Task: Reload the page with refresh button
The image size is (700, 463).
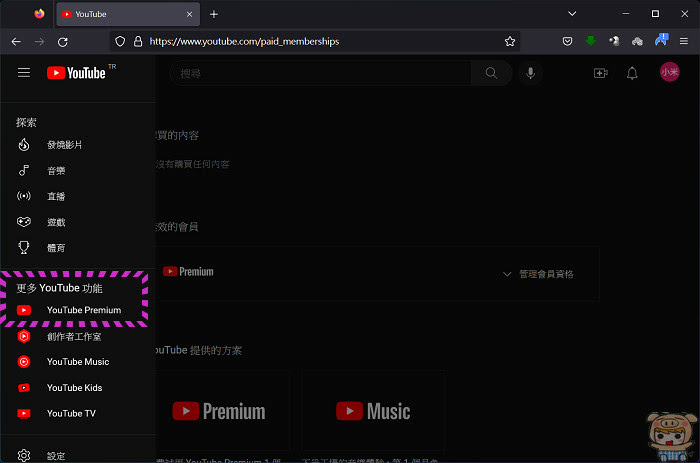Action: [62, 42]
